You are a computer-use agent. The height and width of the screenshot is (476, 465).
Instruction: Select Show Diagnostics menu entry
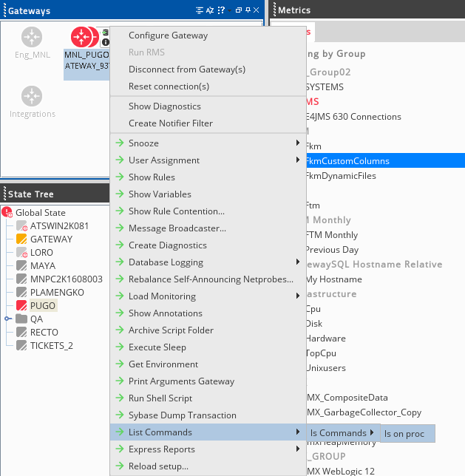(164, 106)
